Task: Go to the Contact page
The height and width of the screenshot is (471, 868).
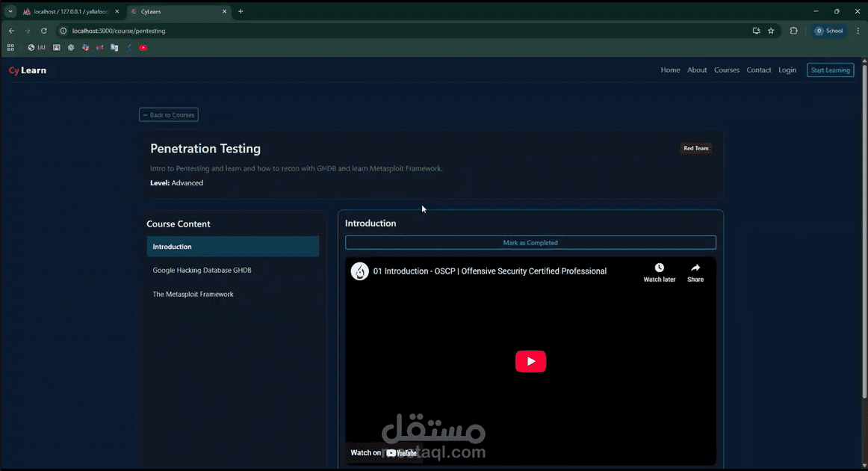Action: click(x=758, y=70)
